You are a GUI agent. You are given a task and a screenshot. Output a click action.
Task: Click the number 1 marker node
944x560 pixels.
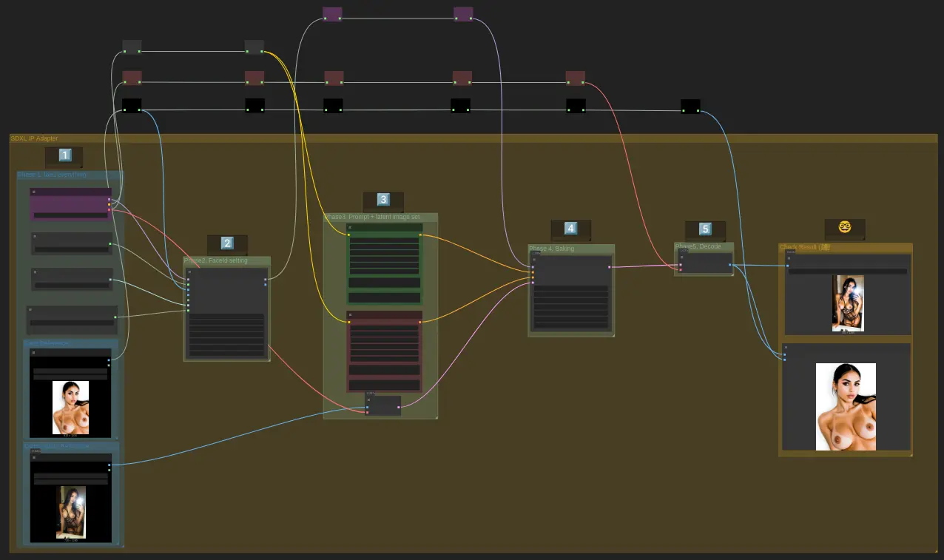[64, 155]
